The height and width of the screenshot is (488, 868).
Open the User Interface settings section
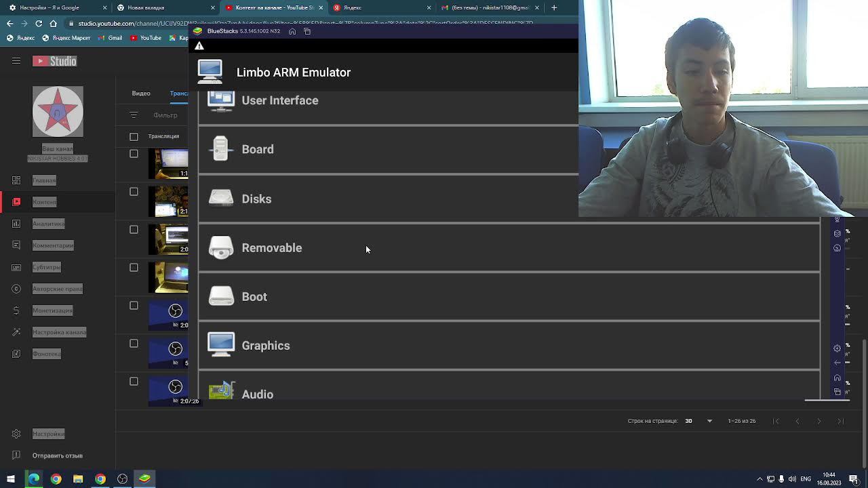[388, 107]
